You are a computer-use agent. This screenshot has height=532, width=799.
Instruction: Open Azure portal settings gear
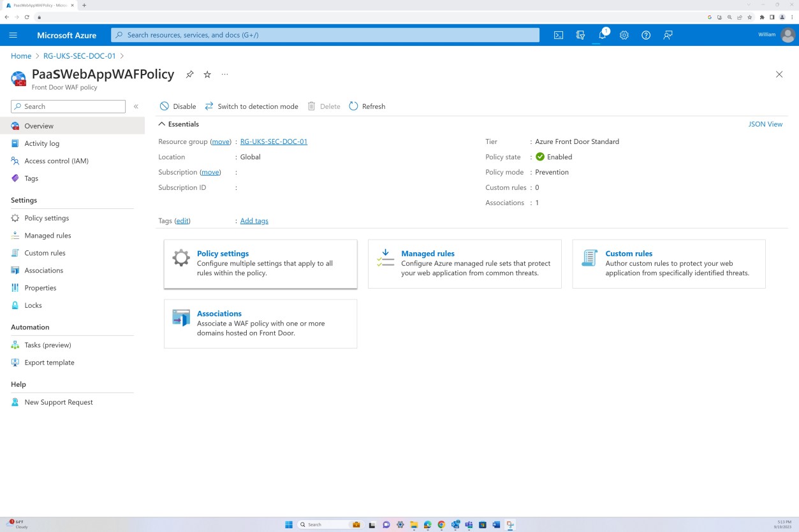(624, 35)
